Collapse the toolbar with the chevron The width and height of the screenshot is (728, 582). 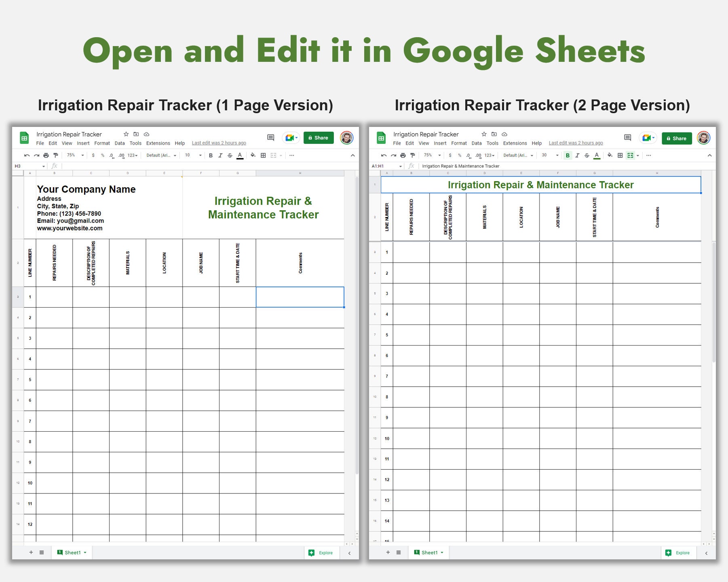coord(352,155)
